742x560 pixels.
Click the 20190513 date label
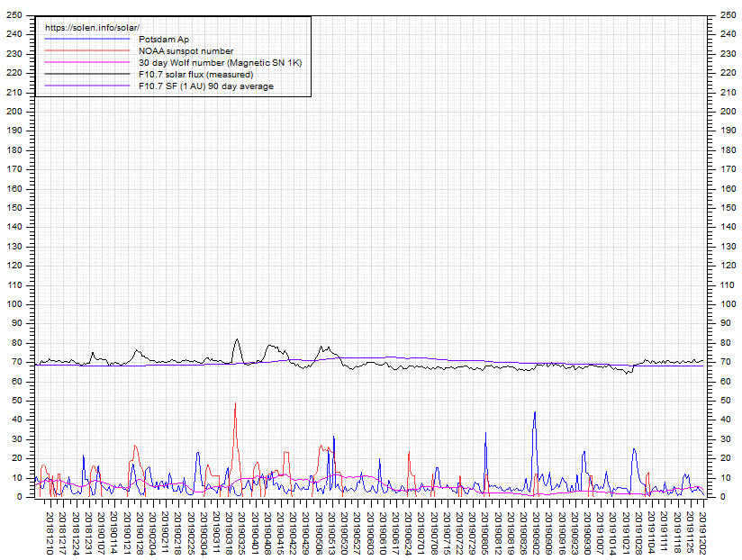(331, 533)
